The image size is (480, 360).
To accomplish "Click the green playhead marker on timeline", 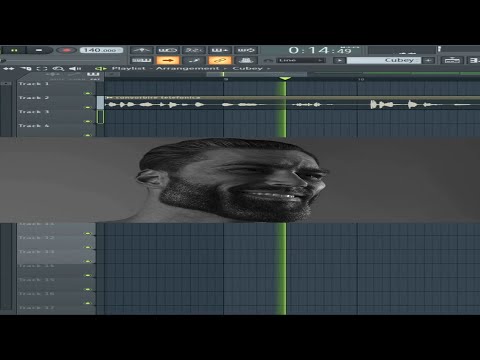I will [285, 79].
